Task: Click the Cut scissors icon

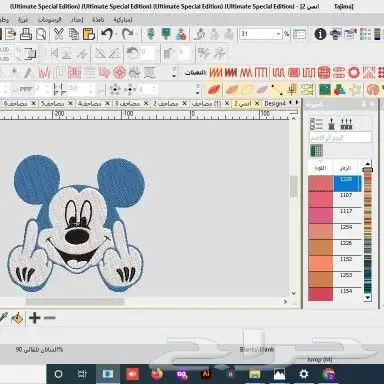Action: [59, 34]
